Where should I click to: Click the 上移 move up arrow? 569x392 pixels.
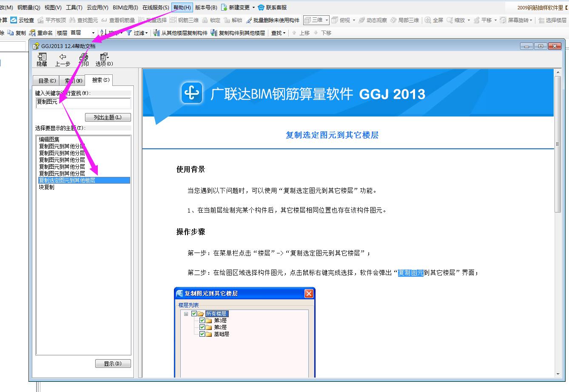(294, 33)
